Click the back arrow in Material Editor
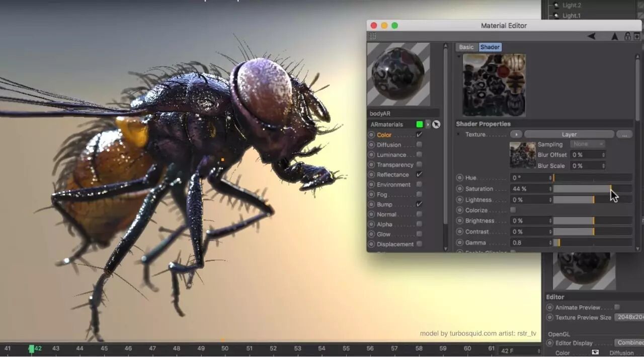Screen dimensions: 644x357 point(592,36)
